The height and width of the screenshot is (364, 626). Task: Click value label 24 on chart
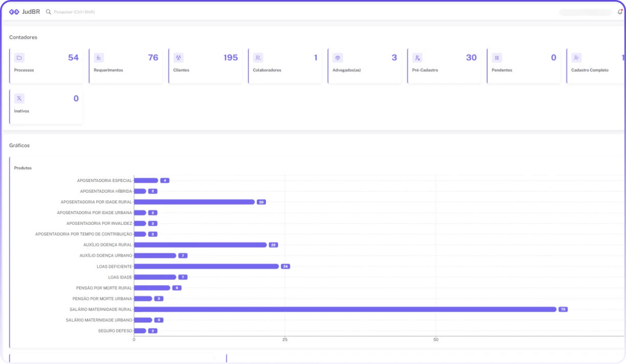285,266
